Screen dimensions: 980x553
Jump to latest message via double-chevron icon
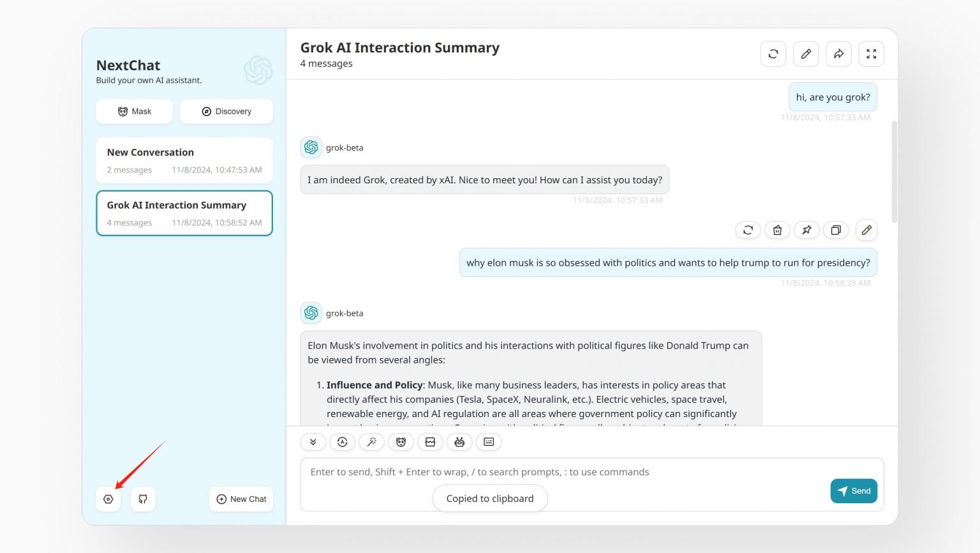(313, 442)
